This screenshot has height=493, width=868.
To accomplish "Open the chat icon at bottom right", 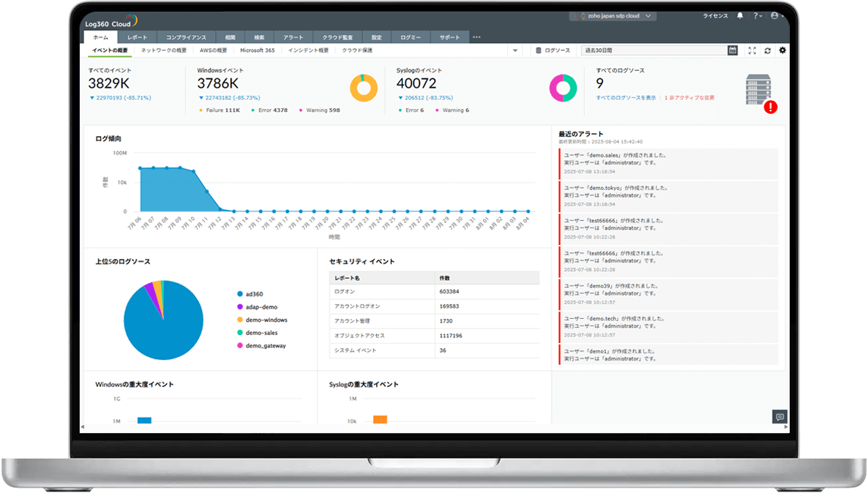I will tap(779, 417).
